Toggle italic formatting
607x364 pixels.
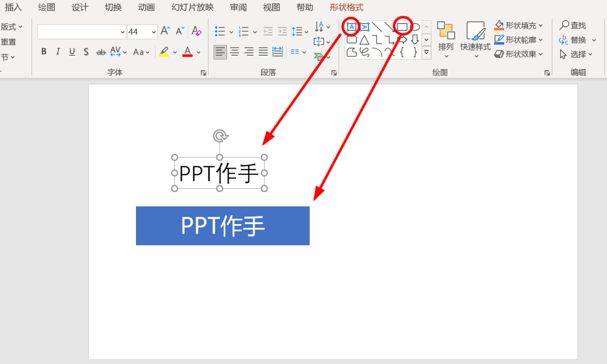[58, 52]
